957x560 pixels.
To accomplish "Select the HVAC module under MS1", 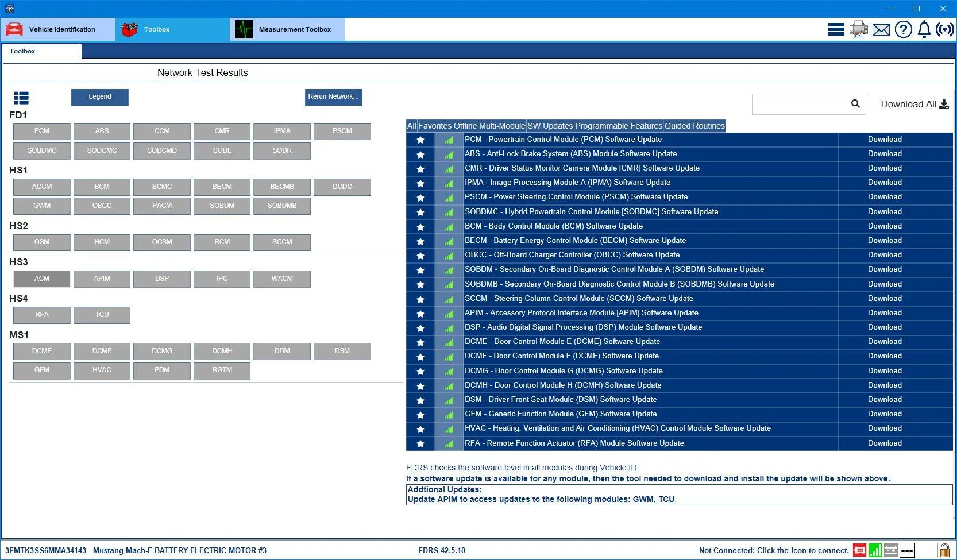I will click(102, 370).
